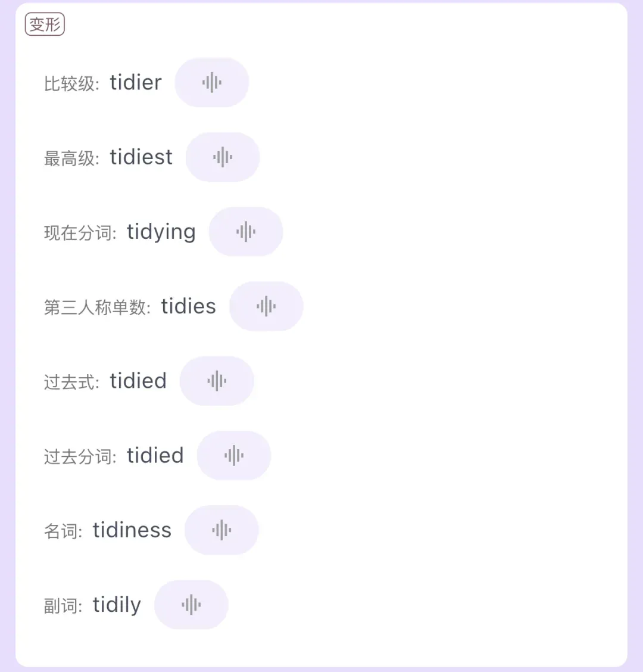Screen dimensions: 643x672
Task: Select the comparative word tidier
Action: coord(136,82)
